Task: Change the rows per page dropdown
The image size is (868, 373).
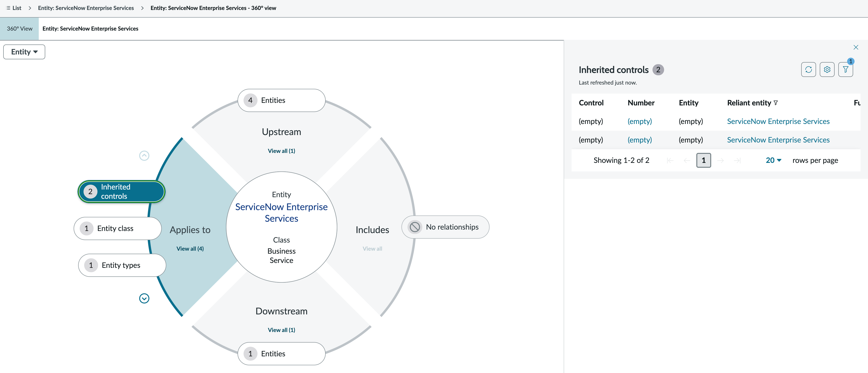Action: point(773,161)
